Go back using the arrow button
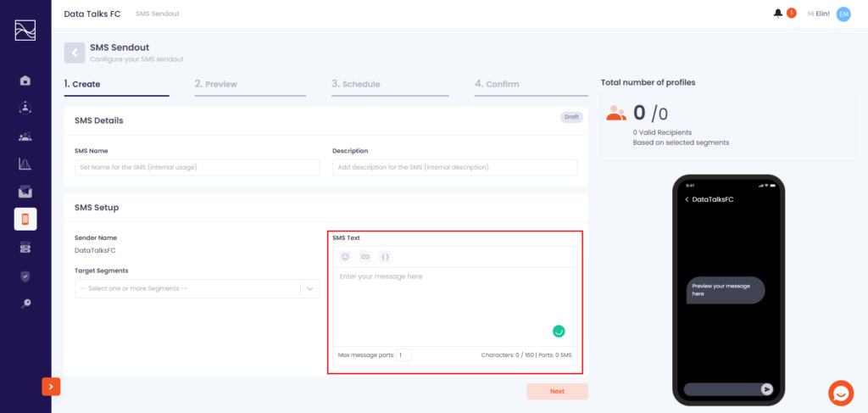Viewport: 868px width, 413px height. (x=75, y=53)
